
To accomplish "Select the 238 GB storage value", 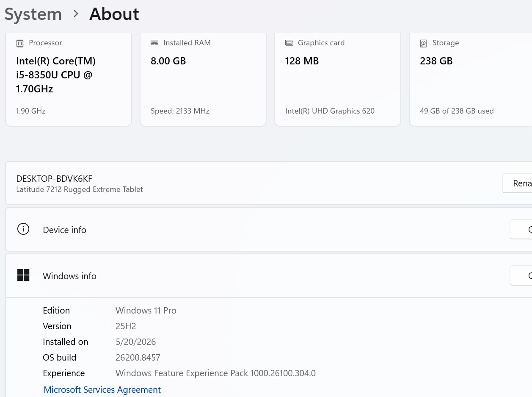I will [436, 61].
